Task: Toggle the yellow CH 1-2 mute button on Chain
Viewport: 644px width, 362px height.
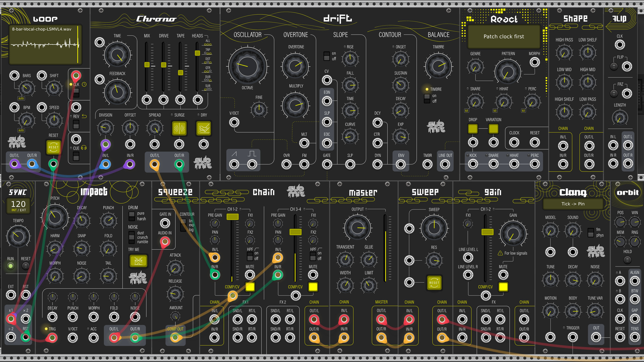Action: pyautogui.click(x=250, y=286)
